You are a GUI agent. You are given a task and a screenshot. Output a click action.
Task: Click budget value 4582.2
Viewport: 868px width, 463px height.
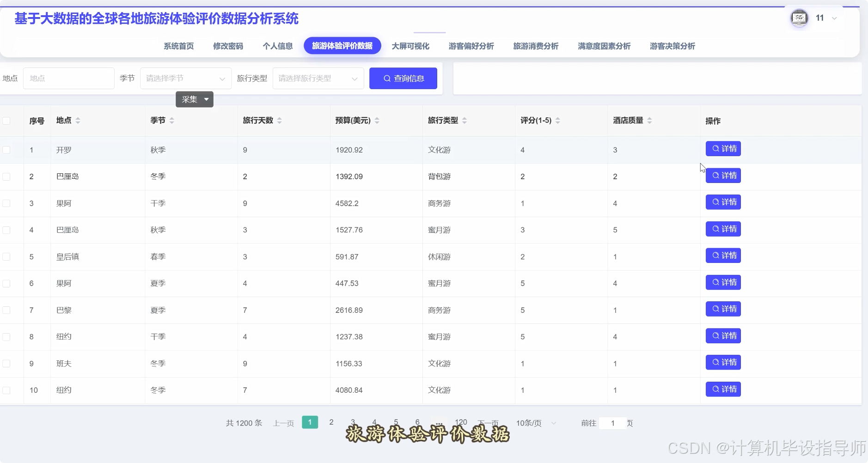tap(347, 203)
